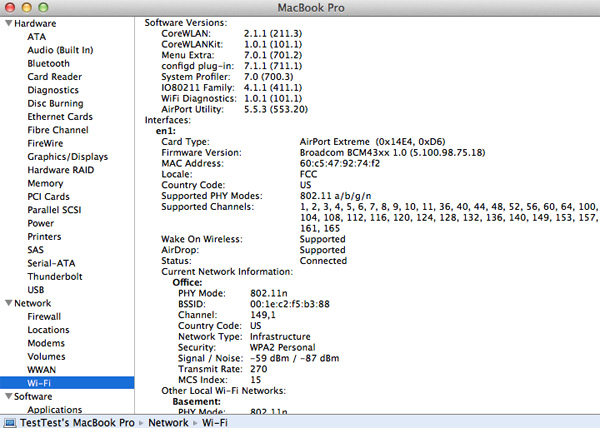Click the 'Office:' network heading
The width and height of the screenshot is (600, 428).
(x=187, y=283)
